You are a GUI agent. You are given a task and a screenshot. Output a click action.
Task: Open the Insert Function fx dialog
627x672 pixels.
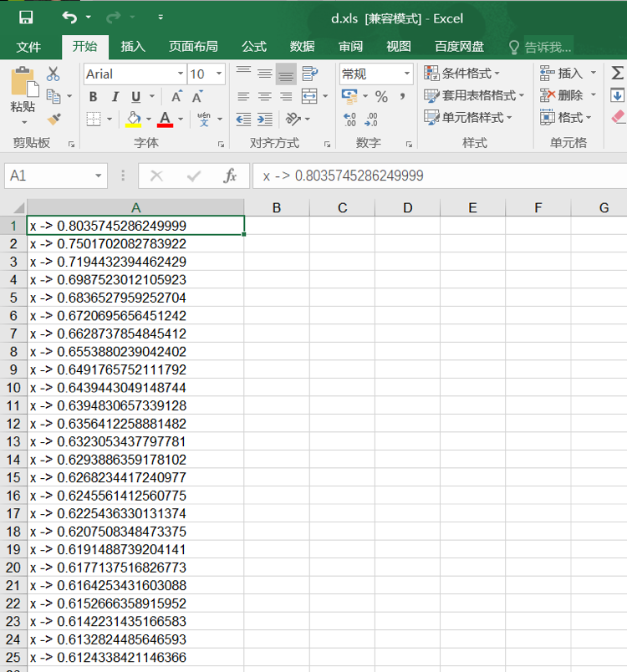[x=231, y=176]
